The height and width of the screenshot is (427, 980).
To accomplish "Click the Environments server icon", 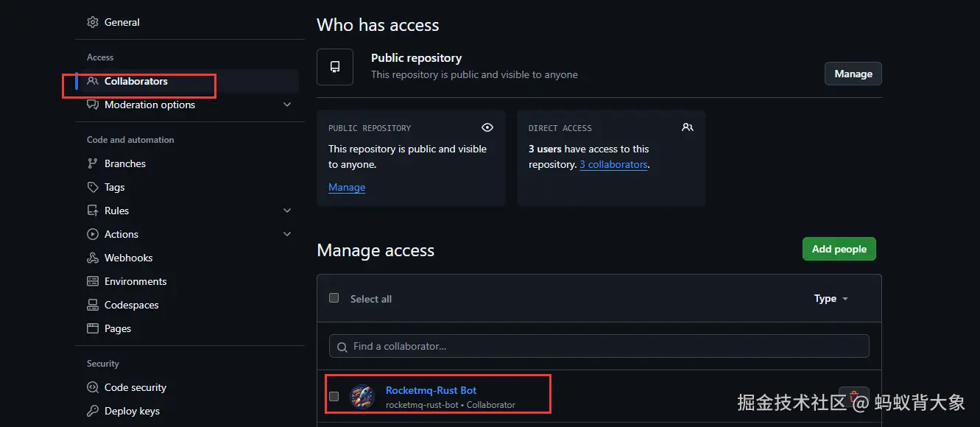I will (x=93, y=281).
